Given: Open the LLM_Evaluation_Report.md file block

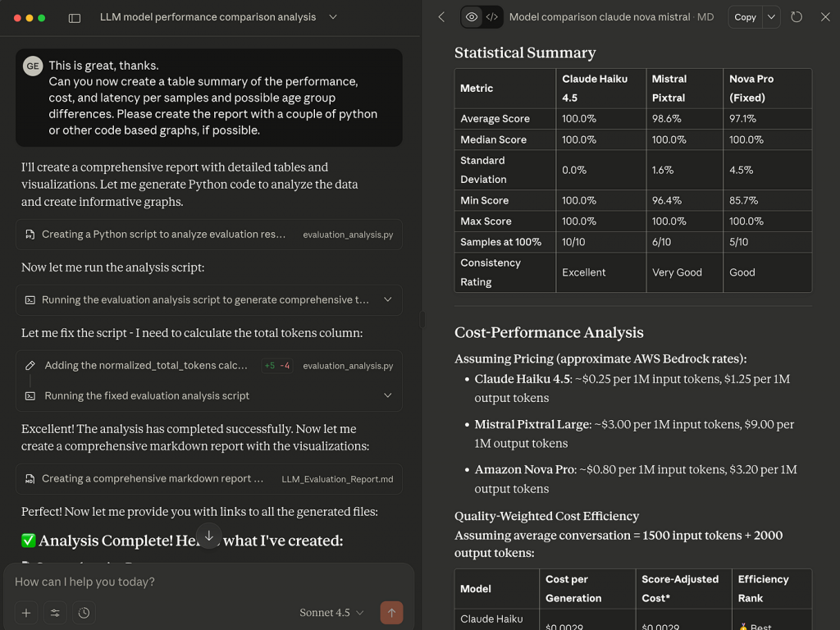Looking at the screenshot, I should pyautogui.click(x=209, y=479).
